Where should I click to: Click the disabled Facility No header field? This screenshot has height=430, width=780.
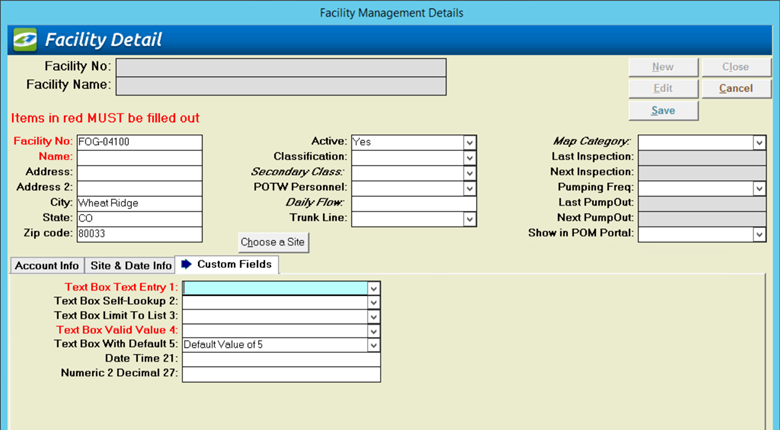coord(281,68)
